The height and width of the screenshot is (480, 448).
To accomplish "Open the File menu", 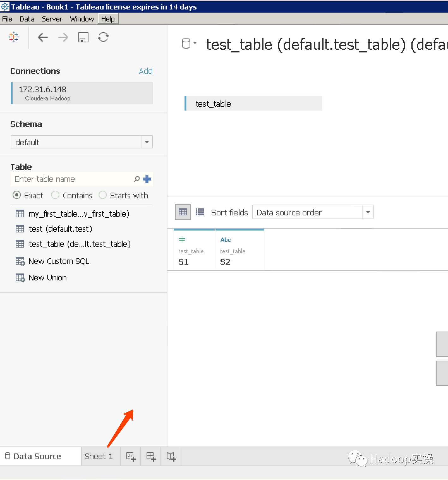I will (x=7, y=19).
